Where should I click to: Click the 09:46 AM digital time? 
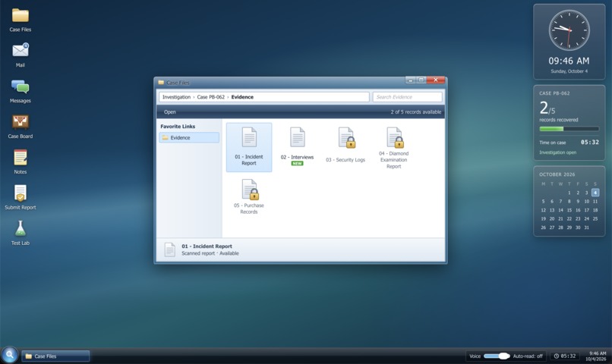coord(569,61)
